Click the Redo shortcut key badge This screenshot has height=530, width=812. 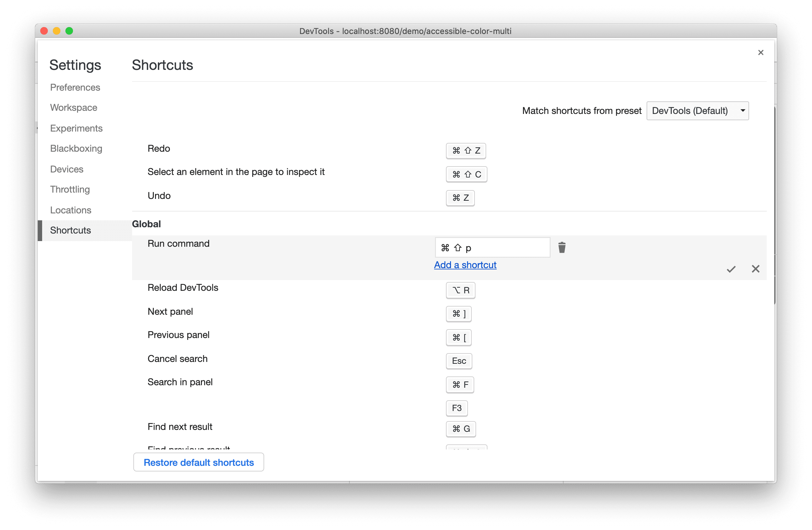tap(465, 150)
